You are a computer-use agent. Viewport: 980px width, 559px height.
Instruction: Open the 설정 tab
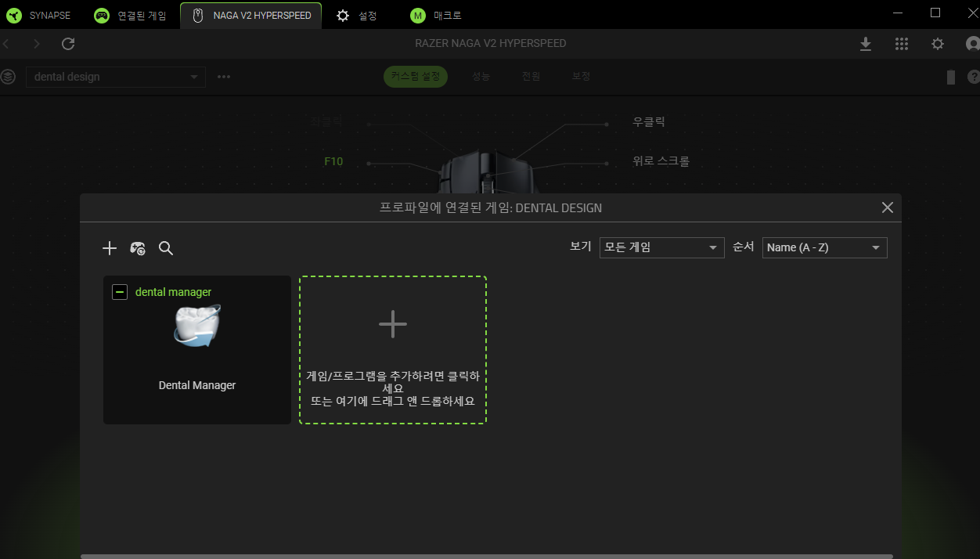[x=357, y=15]
